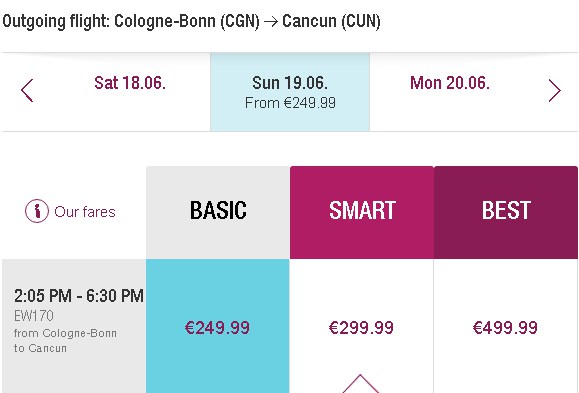
Task: Click the Outgoing flight Cologne-Bonn to Cancun heading
Action: point(191,21)
